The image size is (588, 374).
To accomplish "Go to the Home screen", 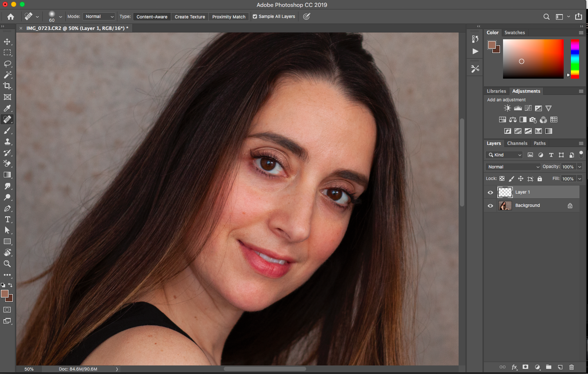I will click(11, 17).
